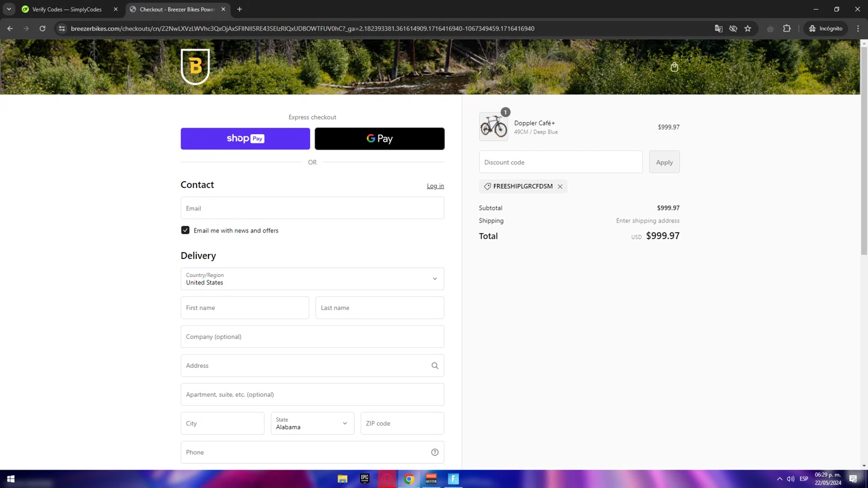Open File Explorer from the taskbar
This screenshot has width=868, height=488.
pyautogui.click(x=343, y=479)
